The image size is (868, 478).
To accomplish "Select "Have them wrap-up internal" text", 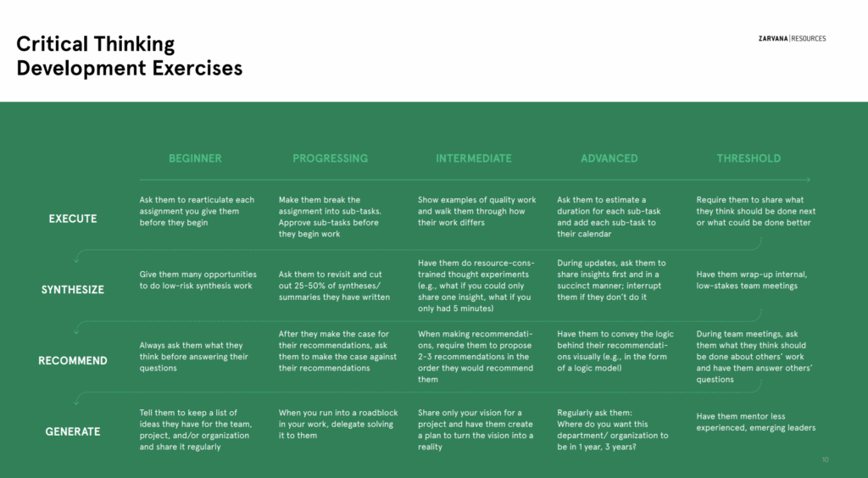I will point(751,280).
